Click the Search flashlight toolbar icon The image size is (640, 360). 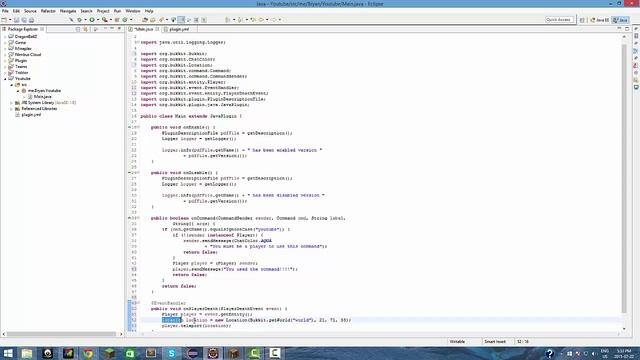[162, 20]
